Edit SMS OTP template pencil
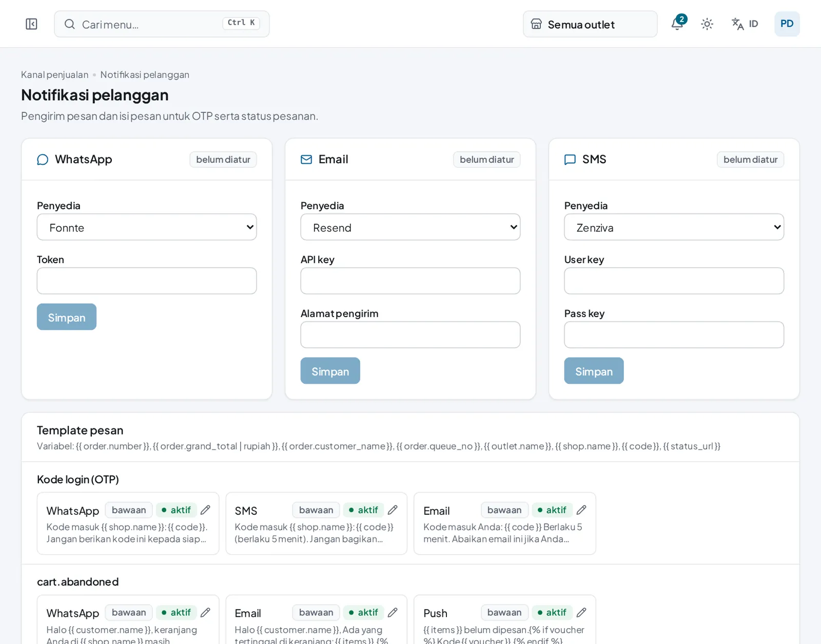This screenshot has width=821, height=644. coord(393,510)
